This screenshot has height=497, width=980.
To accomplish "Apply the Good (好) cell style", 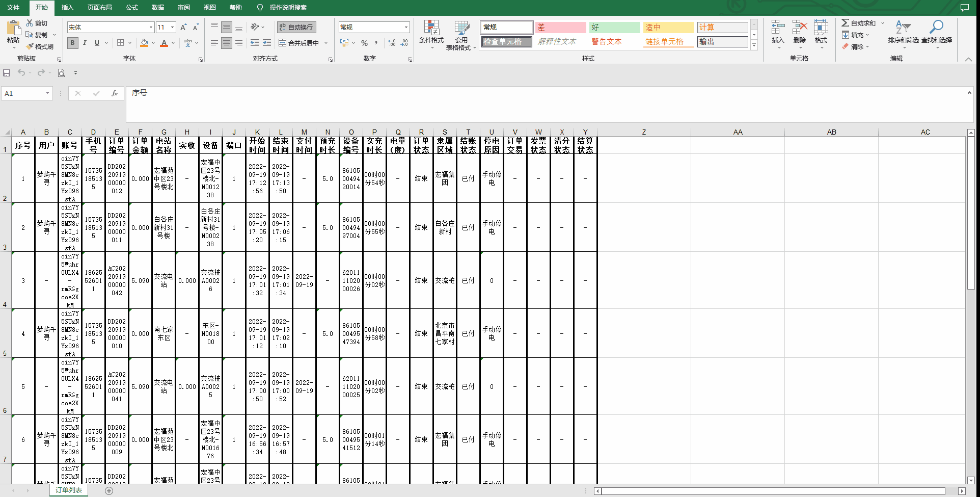I will pyautogui.click(x=614, y=27).
